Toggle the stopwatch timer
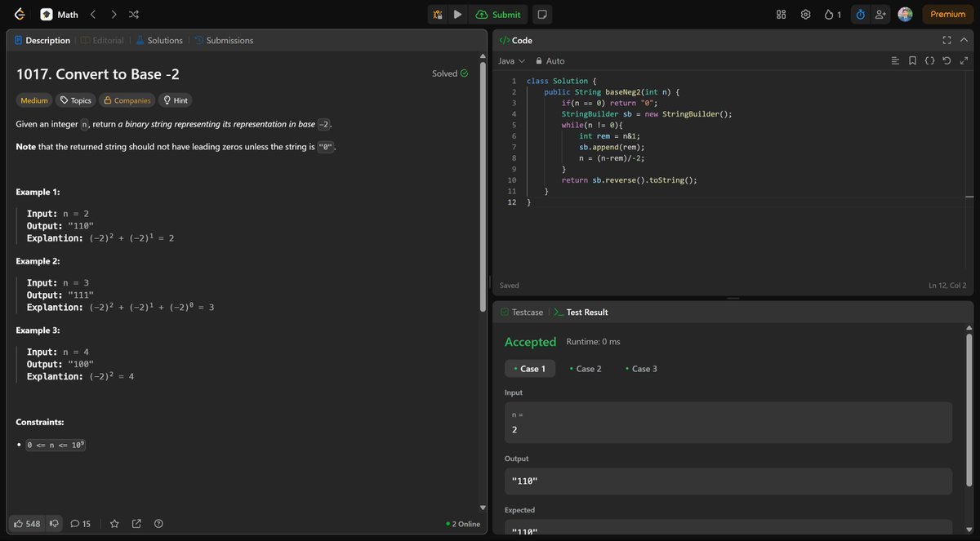Screen dimensions: 980x541 (860, 14)
